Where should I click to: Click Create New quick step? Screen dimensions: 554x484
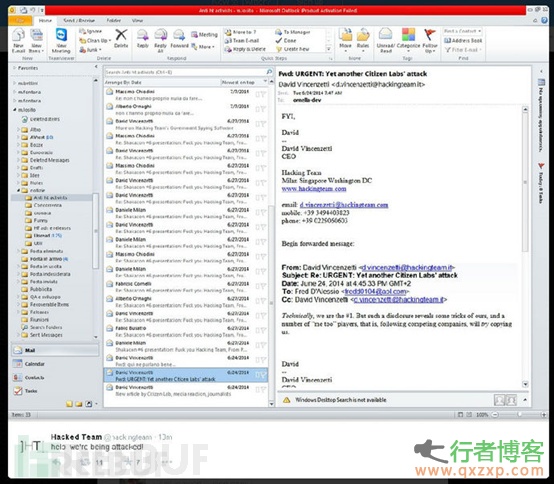(x=293, y=49)
